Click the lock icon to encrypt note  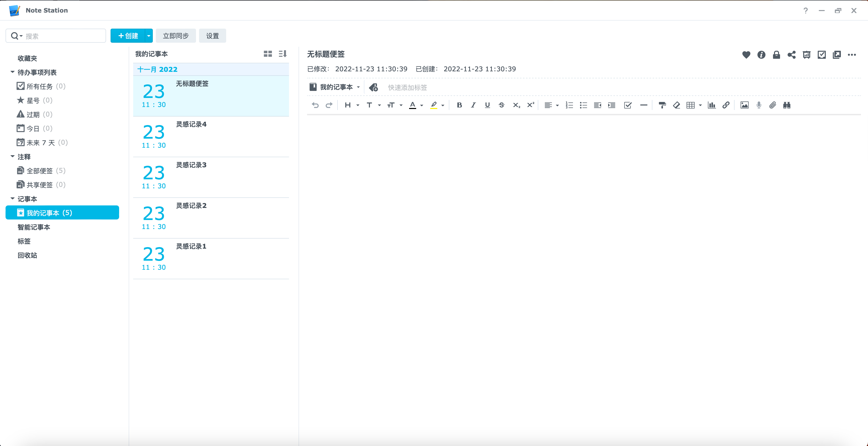pos(776,54)
